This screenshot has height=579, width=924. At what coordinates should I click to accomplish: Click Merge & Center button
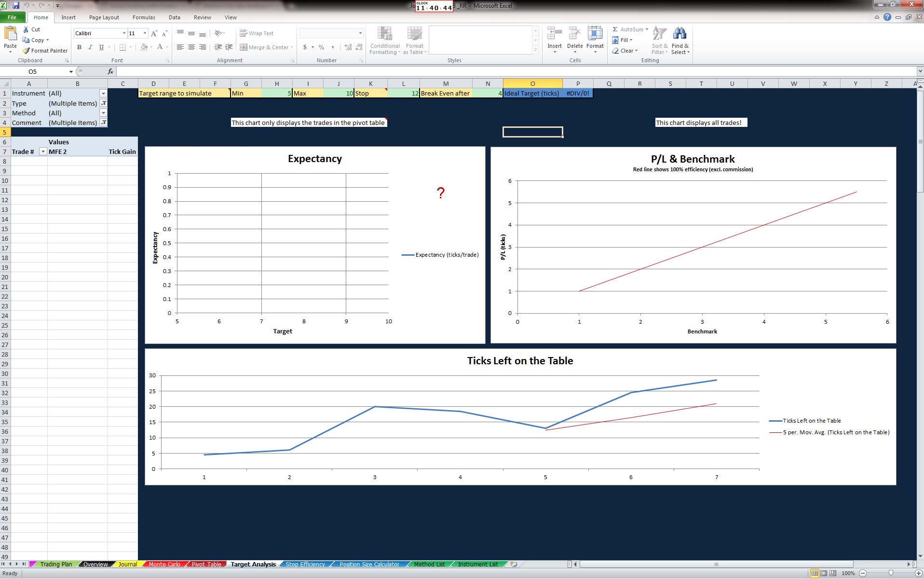(267, 47)
